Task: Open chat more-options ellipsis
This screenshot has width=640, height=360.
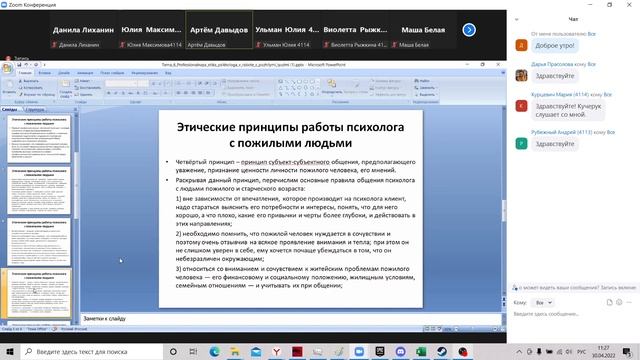Action: (x=629, y=302)
